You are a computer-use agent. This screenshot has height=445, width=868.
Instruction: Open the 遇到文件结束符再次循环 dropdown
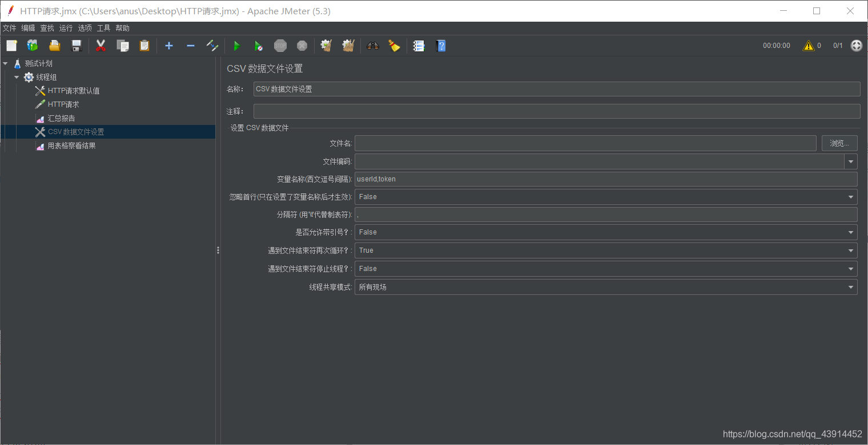pos(606,250)
